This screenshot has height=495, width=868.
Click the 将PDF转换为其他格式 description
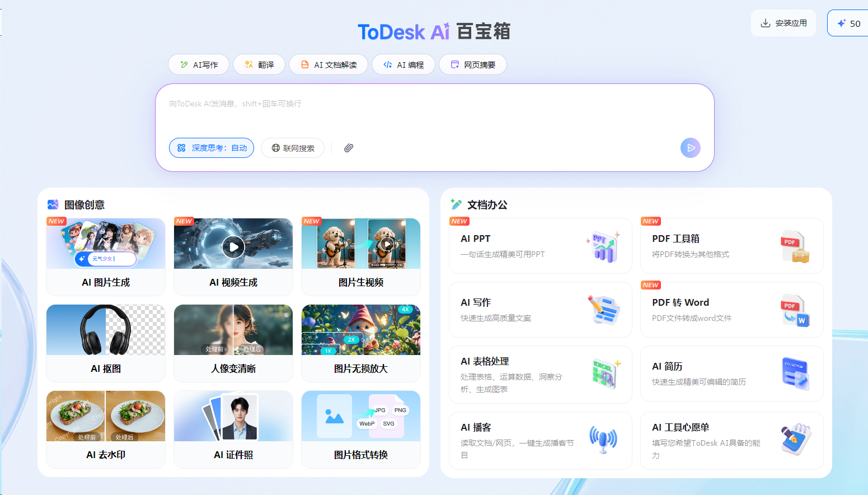pos(691,254)
